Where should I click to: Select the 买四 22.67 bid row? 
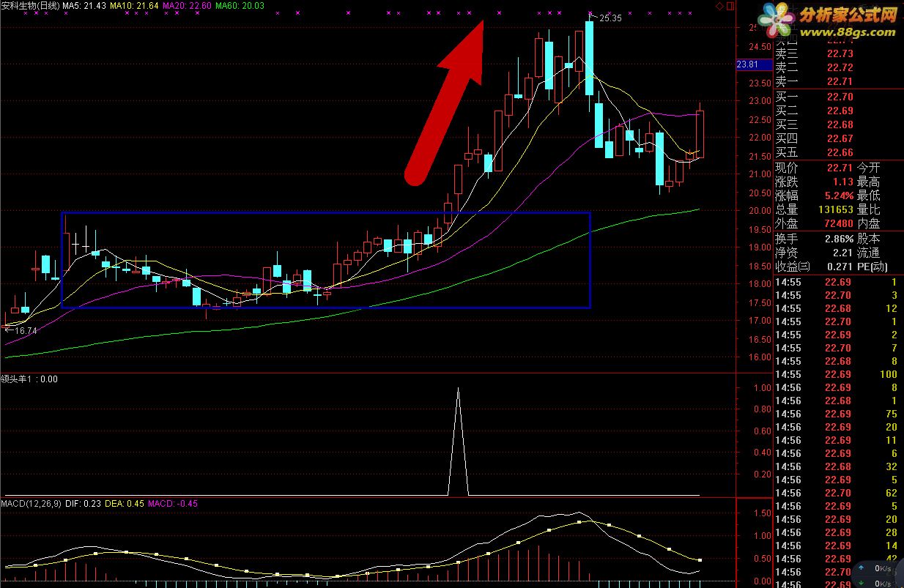click(839, 138)
